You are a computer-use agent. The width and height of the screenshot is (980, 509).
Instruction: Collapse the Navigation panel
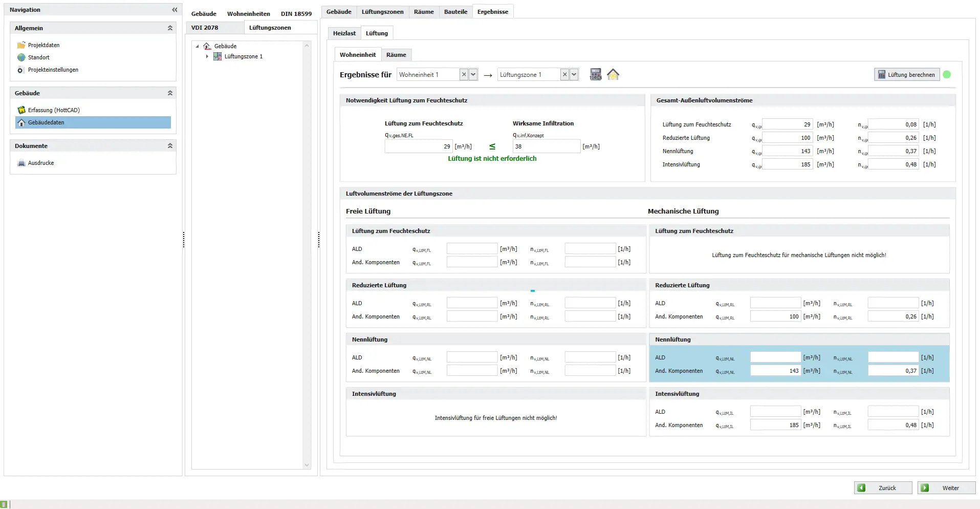(x=175, y=10)
